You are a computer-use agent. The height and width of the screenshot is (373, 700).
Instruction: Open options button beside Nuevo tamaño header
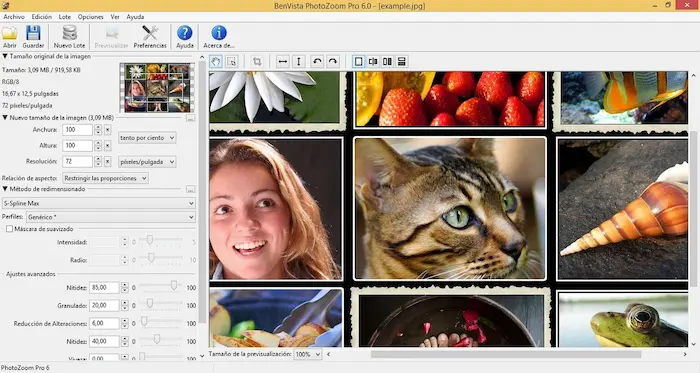click(x=190, y=118)
